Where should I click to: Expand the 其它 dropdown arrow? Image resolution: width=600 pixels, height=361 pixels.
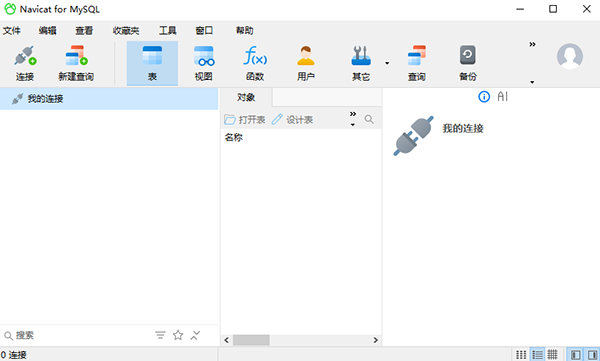point(387,63)
